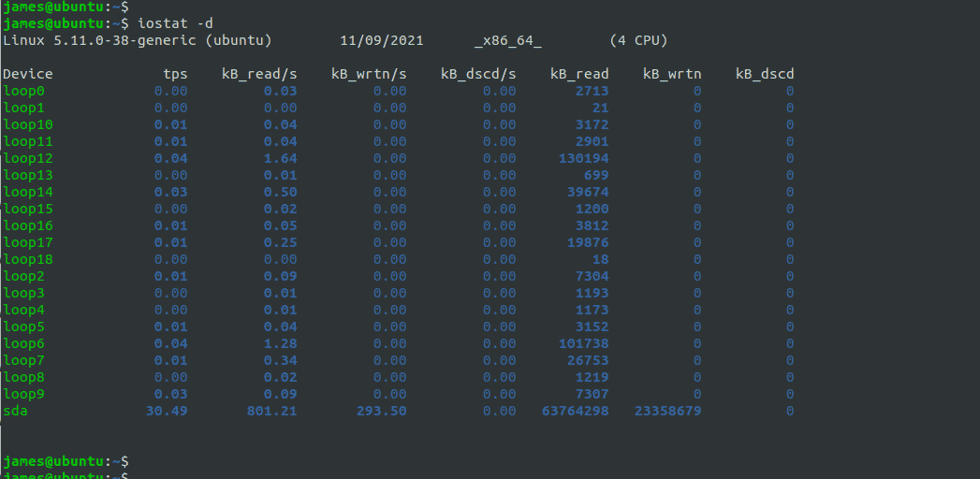Image resolution: width=980 pixels, height=479 pixels.
Task: Click the 'kB_dscd' column header
Action: 765,74
